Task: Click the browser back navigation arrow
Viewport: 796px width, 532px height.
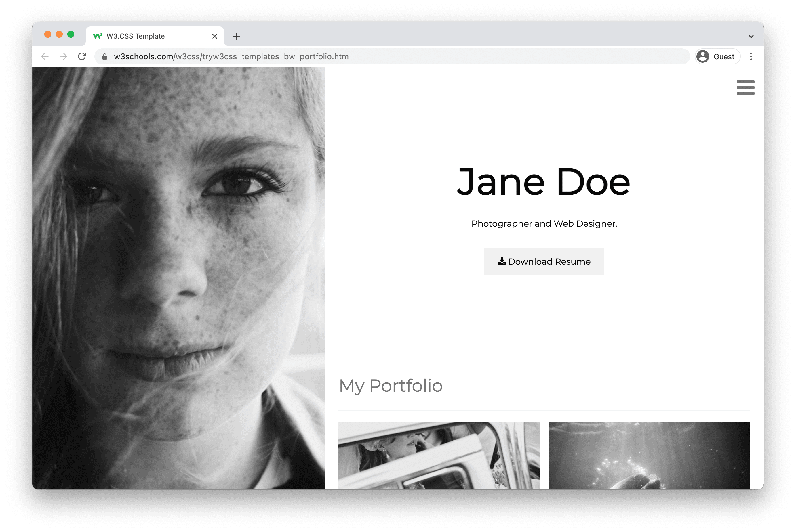Action: pyautogui.click(x=46, y=56)
